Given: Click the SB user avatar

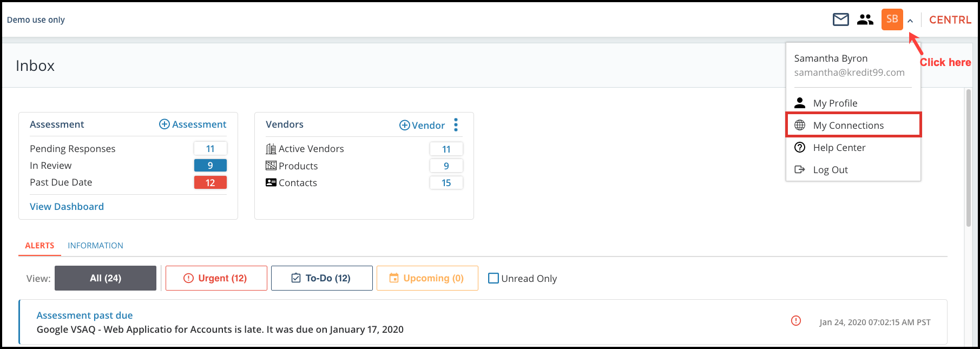Looking at the screenshot, I should tap(892, 19).
